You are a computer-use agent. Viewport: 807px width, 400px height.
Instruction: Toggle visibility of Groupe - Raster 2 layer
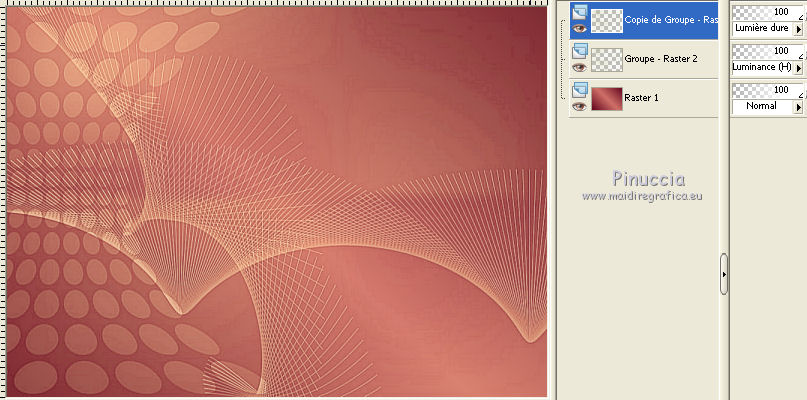pos(580,67)
